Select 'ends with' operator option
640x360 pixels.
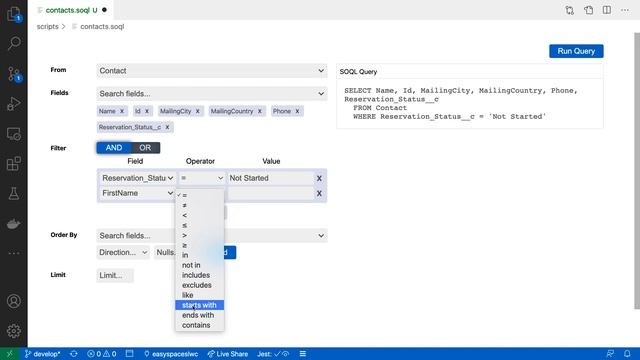click(x=200, y=315)
